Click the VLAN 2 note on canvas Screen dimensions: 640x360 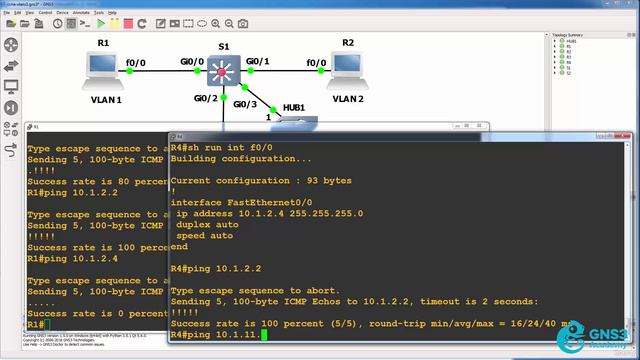[x=348, y=99]
